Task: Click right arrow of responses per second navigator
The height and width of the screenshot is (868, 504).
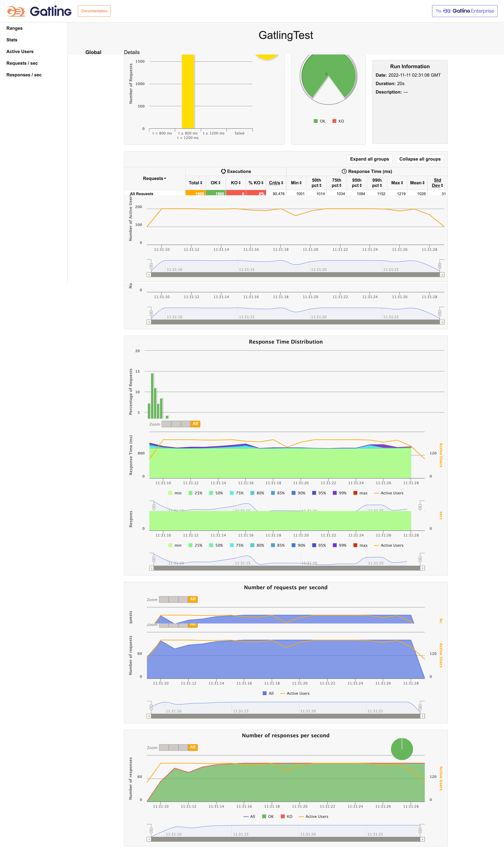Action: coord(422,839)
